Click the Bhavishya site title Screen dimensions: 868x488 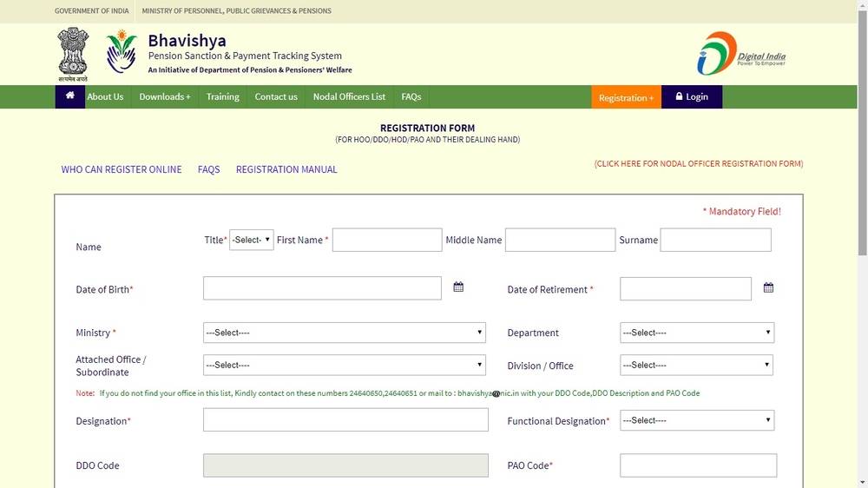tap(187, 41)
